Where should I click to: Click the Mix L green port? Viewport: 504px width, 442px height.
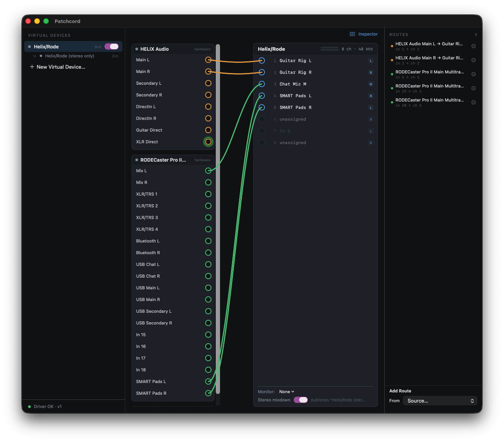click(208, 171)
